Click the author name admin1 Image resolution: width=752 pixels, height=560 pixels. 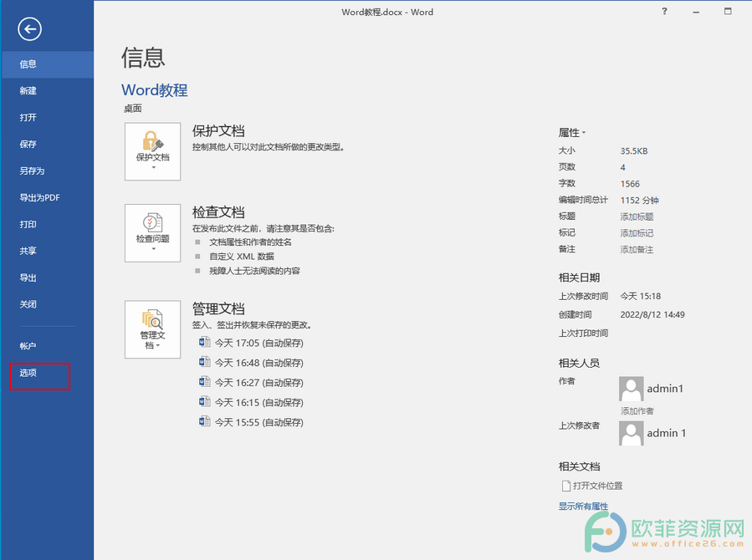[665, 389]
